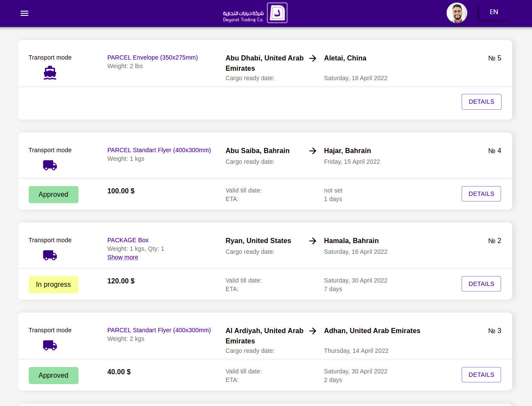Screen dimensions: 532x406
Task: Click the Deyarat Trading Co. logo
Action: pyautogui.click(x=255, y=13)
